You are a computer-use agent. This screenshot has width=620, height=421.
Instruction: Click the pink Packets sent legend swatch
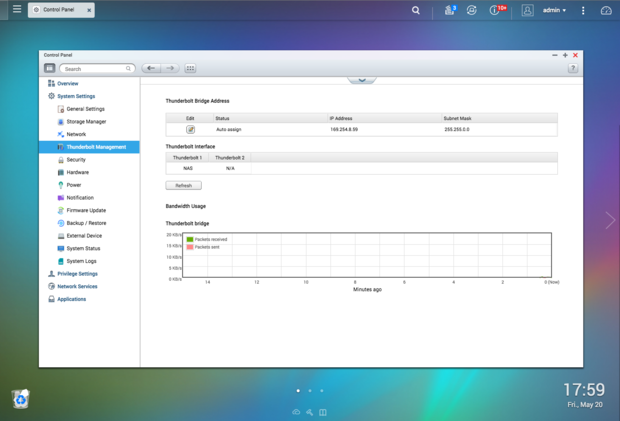coord(190,247)
